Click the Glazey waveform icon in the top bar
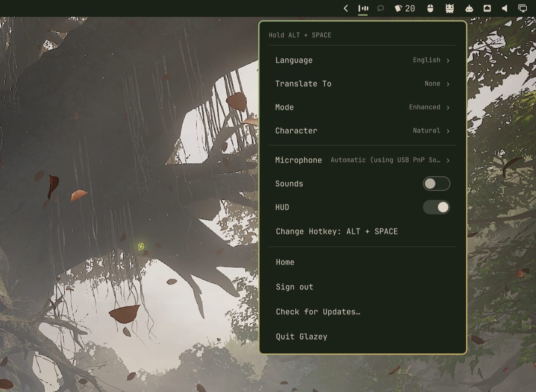The image size is (536, 392). click(363, 8)
